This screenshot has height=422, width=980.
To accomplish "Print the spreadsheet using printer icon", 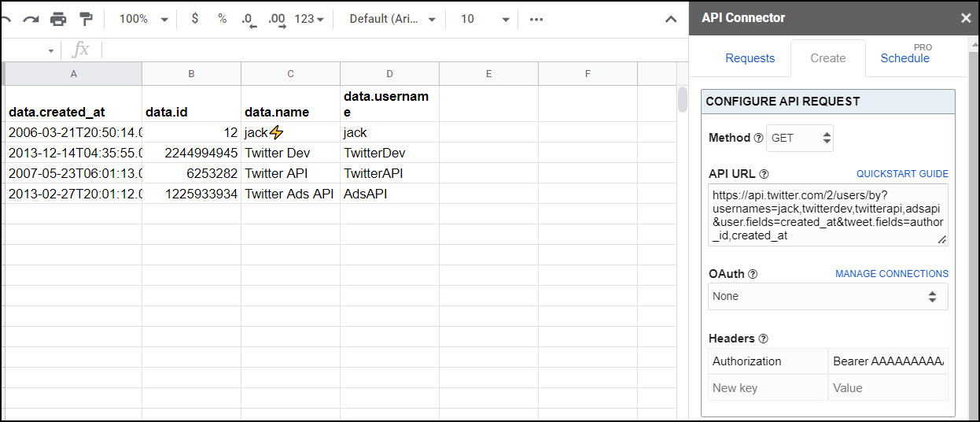I will (58, 19).
